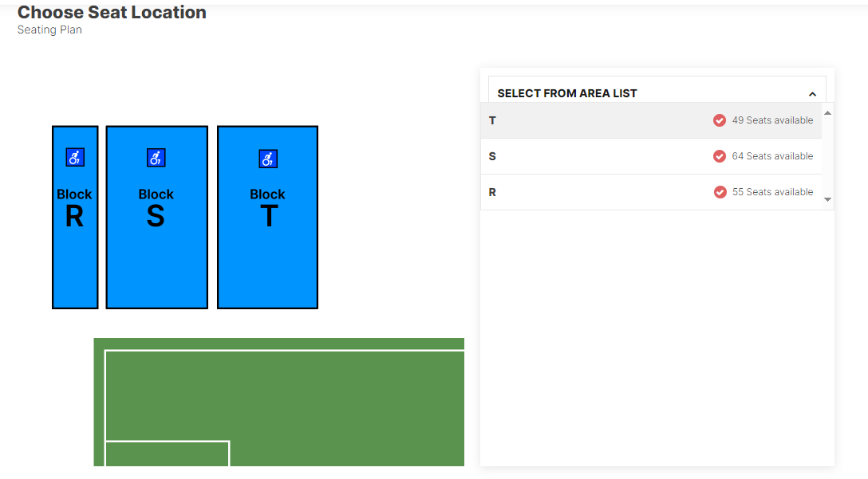This screenshot has width=868, height=479.
Task: Click wheelchair icon in Block S
Action: click(x=156, y=158)
